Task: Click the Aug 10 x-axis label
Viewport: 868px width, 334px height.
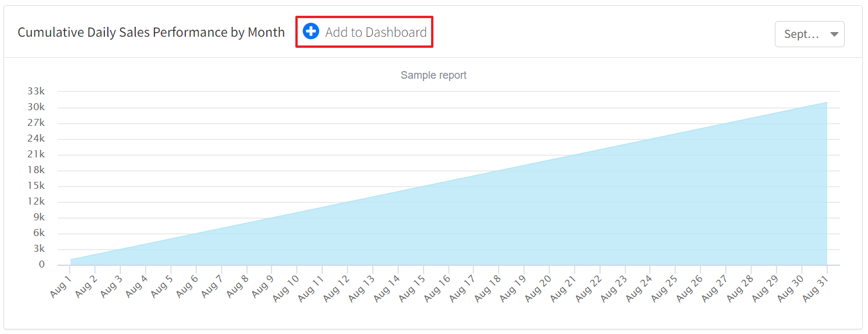Action: coord(285,288)
